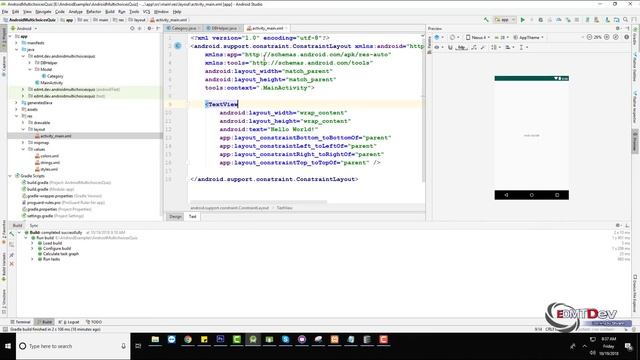
Task: Expand the manifests folder
Action: pyautogui.click(x=17, y=43)
